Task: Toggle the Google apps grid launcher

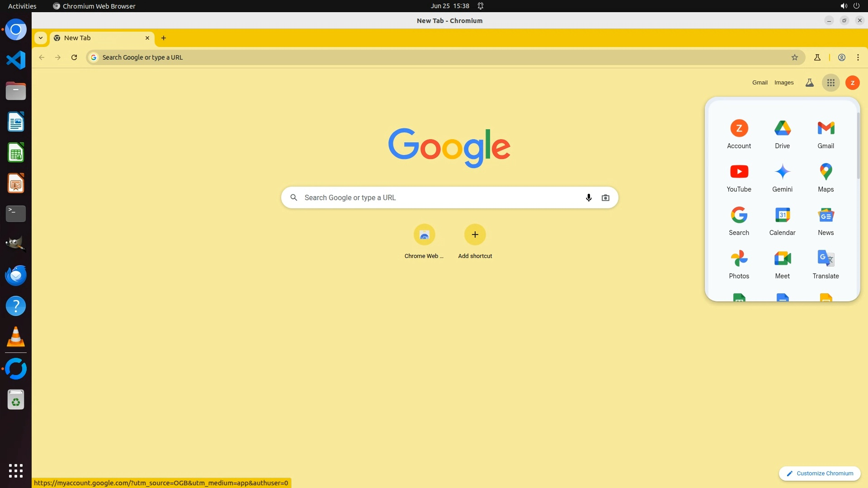Action: tap(830, 83)
